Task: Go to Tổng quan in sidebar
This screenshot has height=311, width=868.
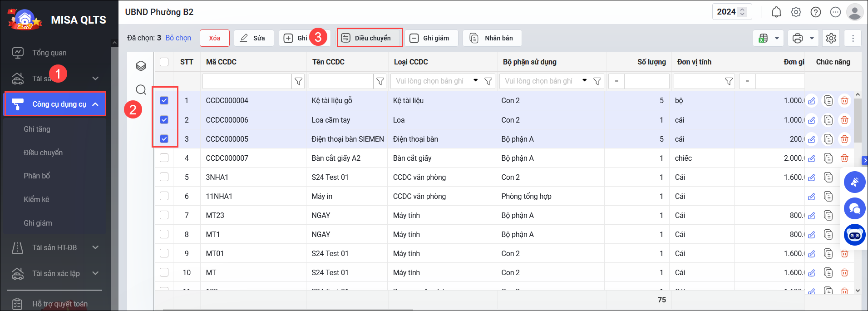Action: click(x=49, y=53)
